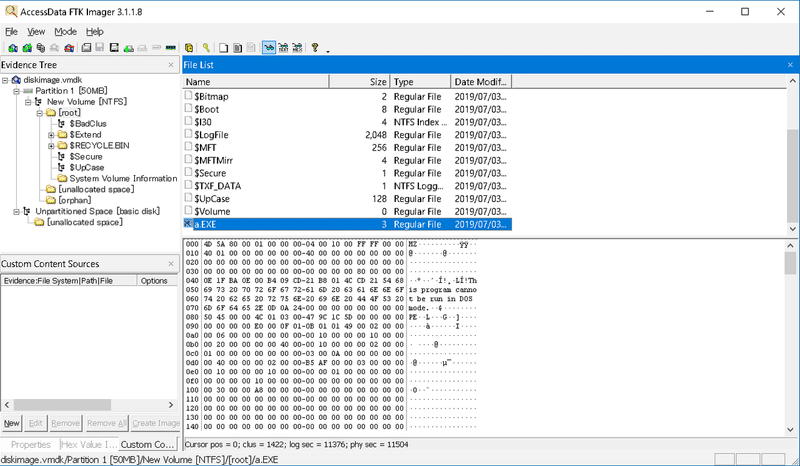The height and width of the screenshot is (466, 800).
Task: Click Remove All Evidence Items icon
Action: (69, 47)
